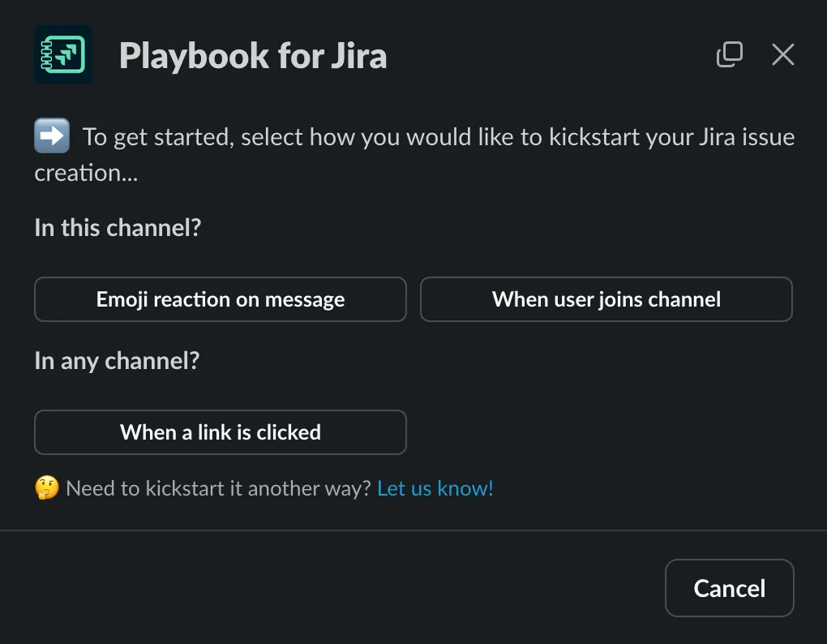Cancel the Jira setup dialog

point(730,588)
